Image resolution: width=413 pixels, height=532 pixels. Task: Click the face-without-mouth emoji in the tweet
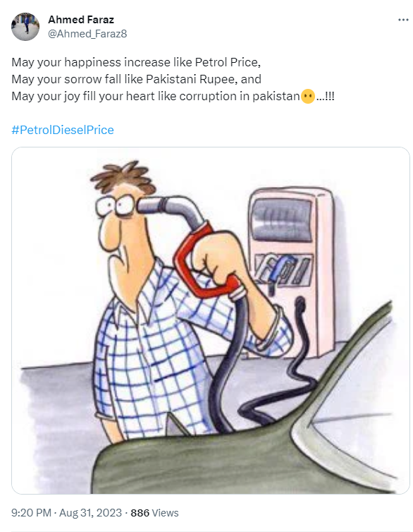[307, 97]
